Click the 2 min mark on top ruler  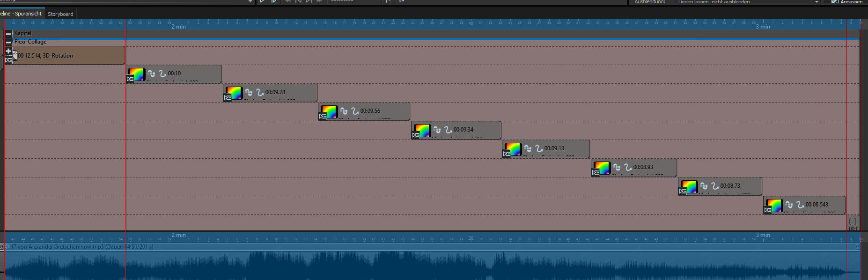click(178, 27)
